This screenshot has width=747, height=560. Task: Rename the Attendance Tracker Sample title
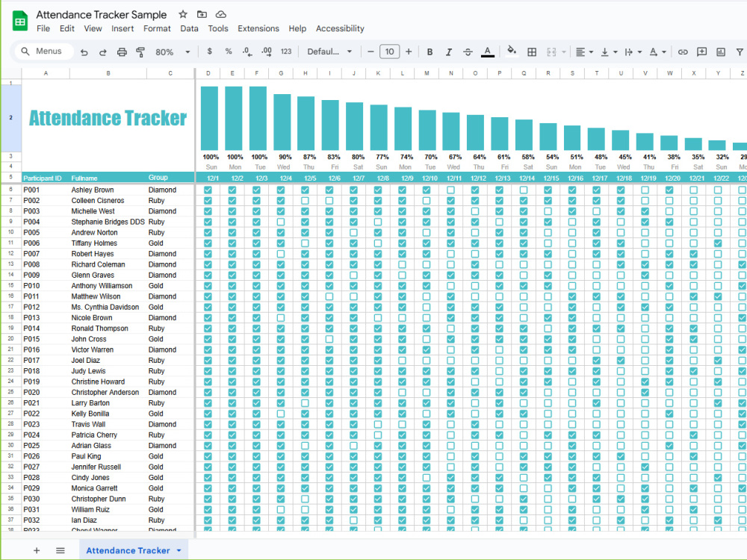coord(102,15)
